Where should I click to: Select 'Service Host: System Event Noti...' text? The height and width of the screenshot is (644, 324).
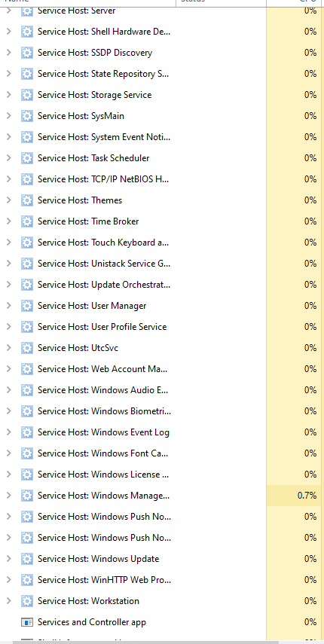(x=104, y=137)
